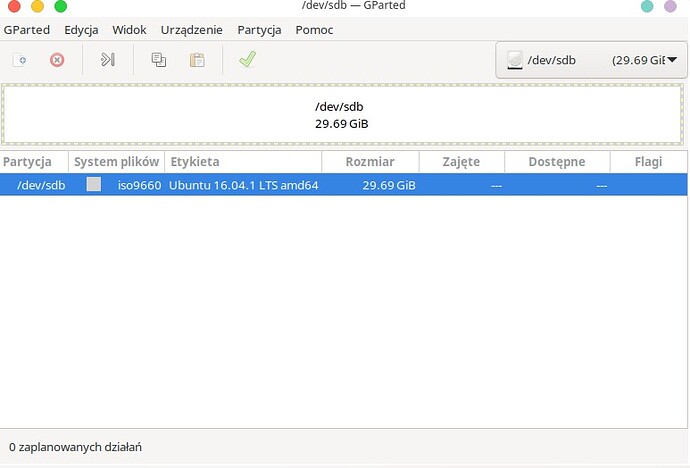
Task: Sort by Partycja column header
Action: pos(34,162)
